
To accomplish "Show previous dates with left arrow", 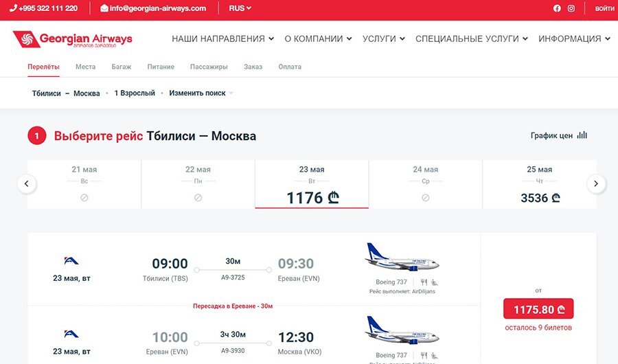I will pos(27,184).
